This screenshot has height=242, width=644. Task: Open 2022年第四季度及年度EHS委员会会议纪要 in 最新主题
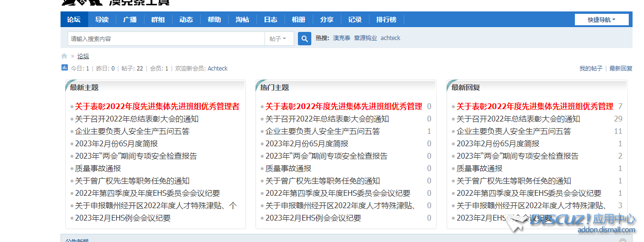coord(147,193)
